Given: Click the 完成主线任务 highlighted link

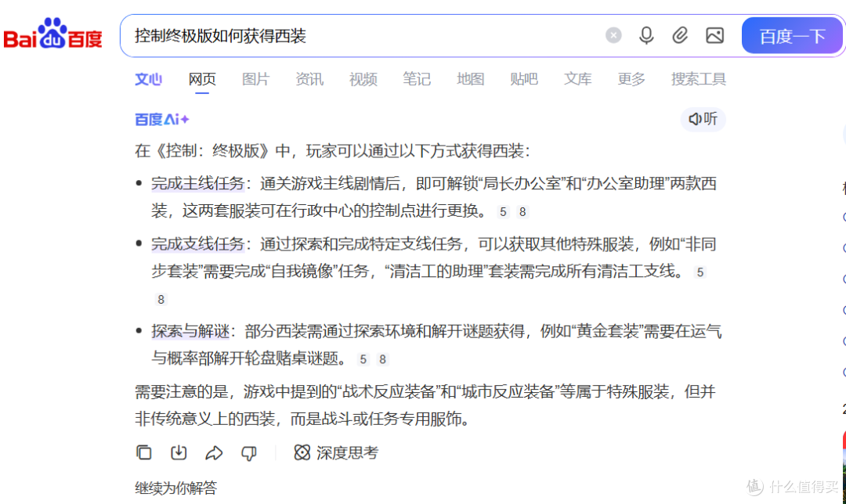Looking at the screenshot, I should point(198,183).
